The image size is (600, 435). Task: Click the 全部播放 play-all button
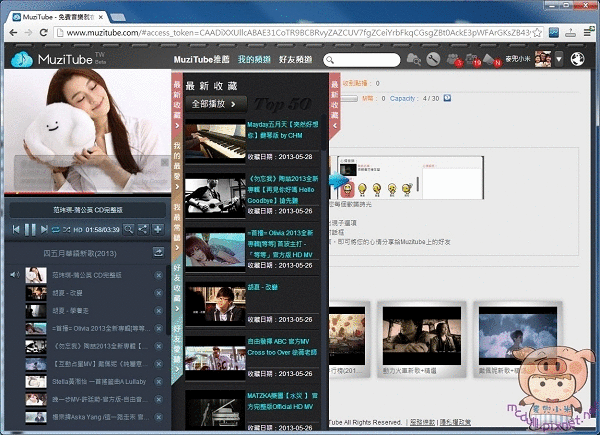[x=216, y=104]
